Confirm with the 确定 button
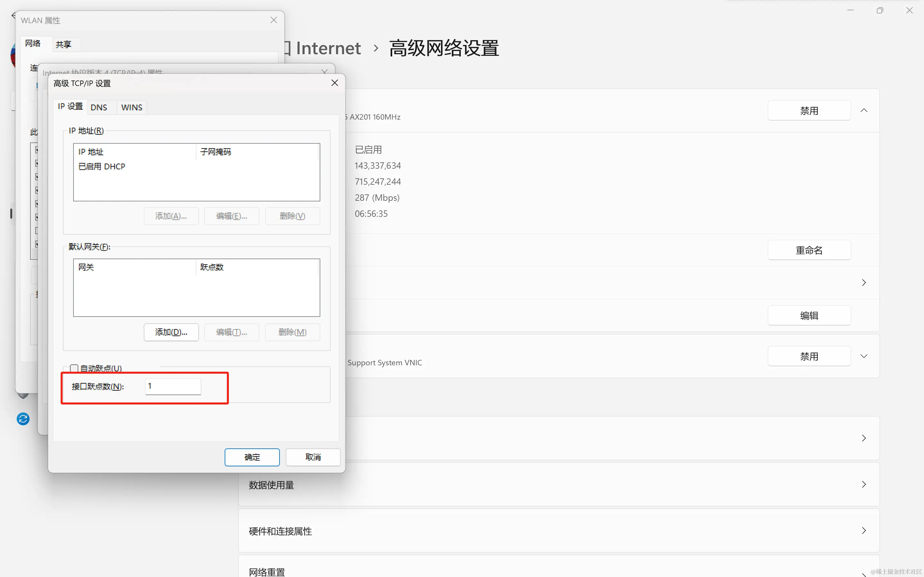 click(x=252, y=457)
